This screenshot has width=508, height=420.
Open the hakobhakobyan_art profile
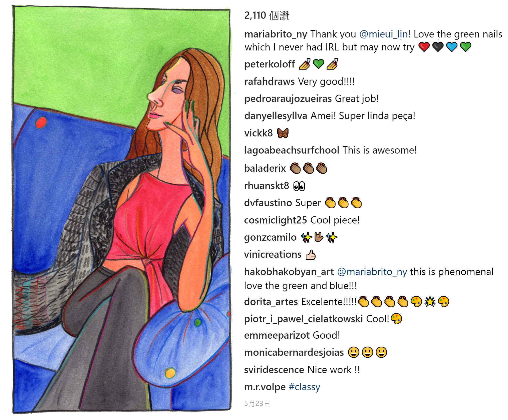coord(289,272)
